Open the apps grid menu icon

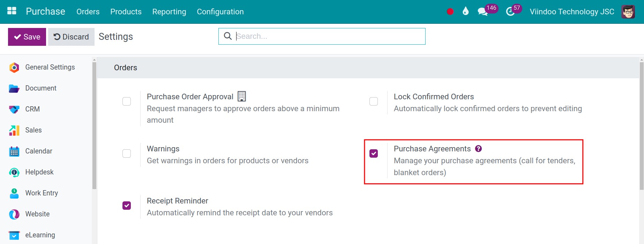point(12,11)
